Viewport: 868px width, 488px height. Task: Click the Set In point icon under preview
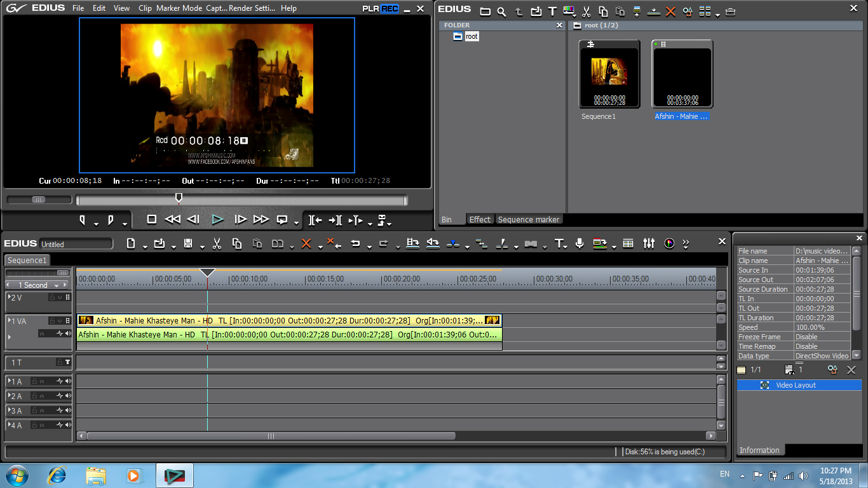83,220
